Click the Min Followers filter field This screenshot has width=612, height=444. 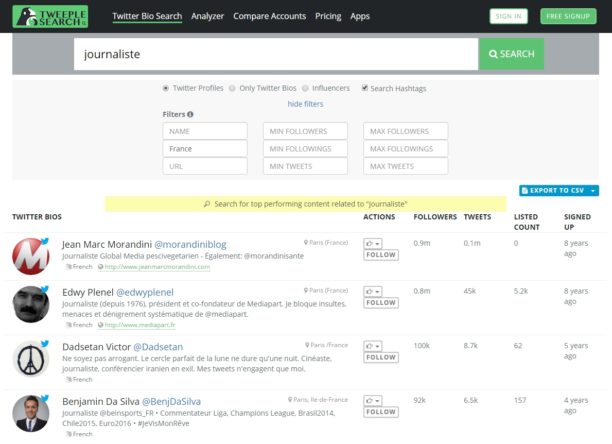[x=305, y=131]
